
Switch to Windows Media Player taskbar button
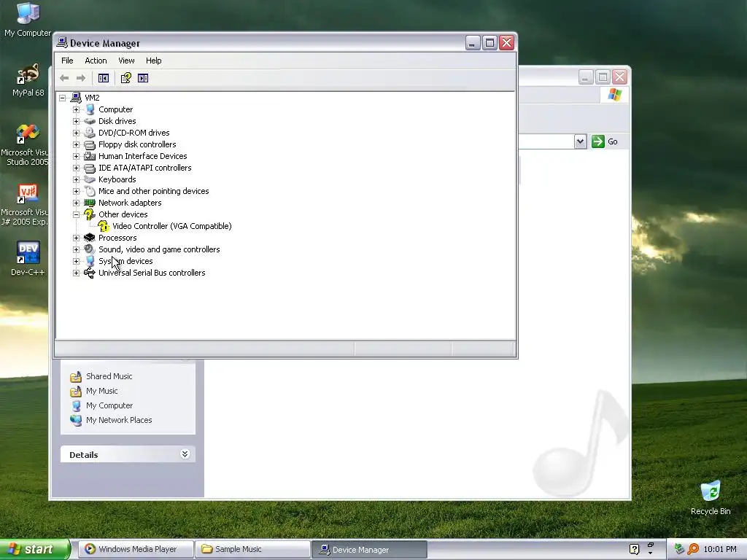pyautogui.click(x=136, y=549)
